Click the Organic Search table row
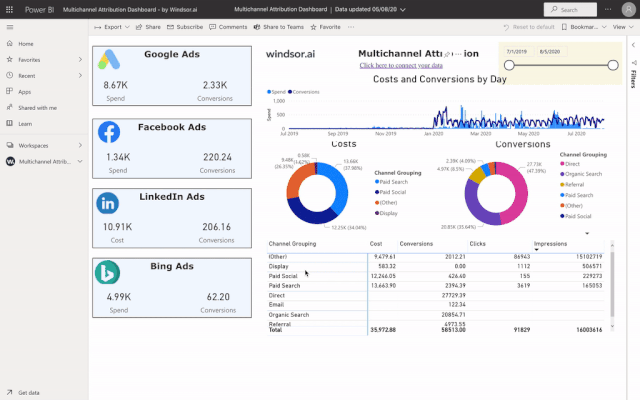The image size is (640, 400). coord(436,315)
